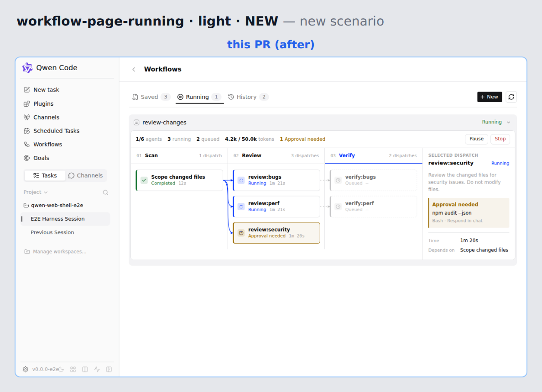Select the Scope changed files dispatch card
Viewport: 542px width, 392px height.
(179, 180)
